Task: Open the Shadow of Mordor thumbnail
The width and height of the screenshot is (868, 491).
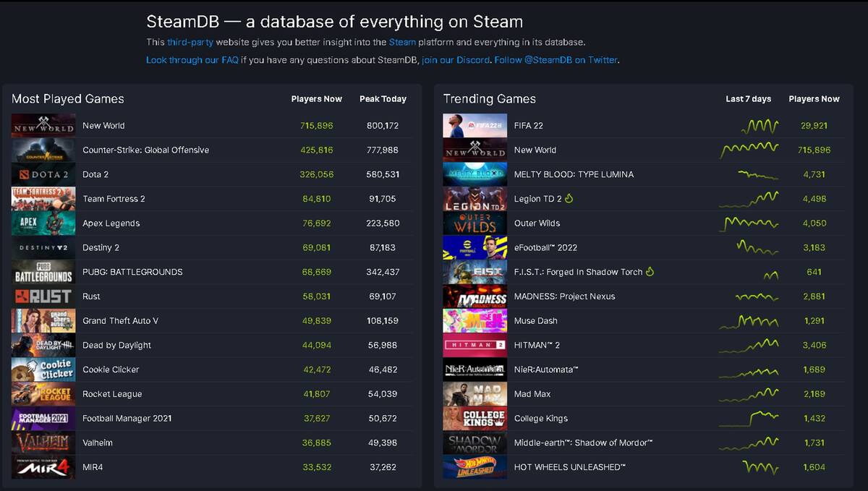Action: (475, 443)
